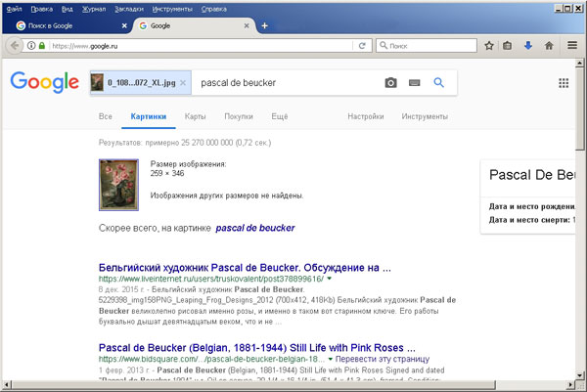Screen dimensions: 587x392
Task: Close the active "Google" tab
Action: tap(247, 25)
